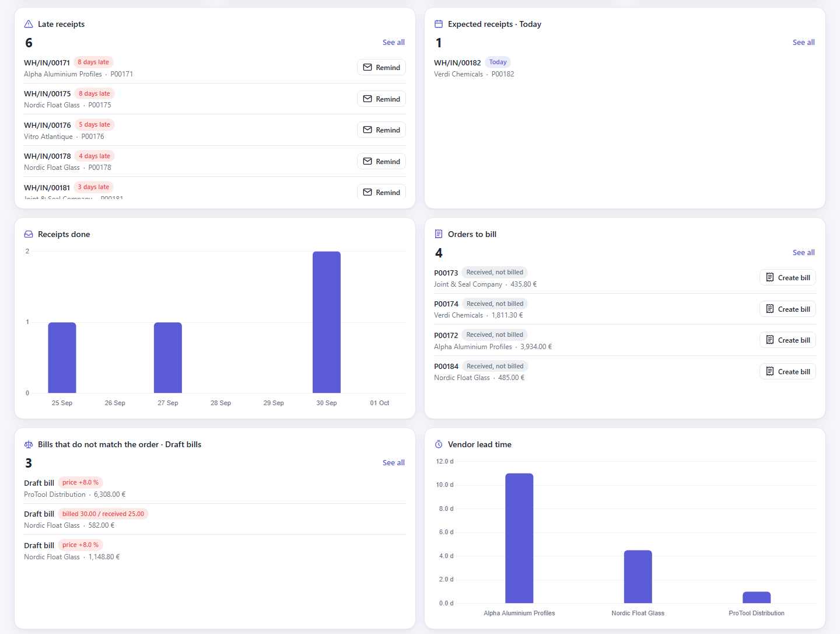Open See all for Expected receipts

804,43
